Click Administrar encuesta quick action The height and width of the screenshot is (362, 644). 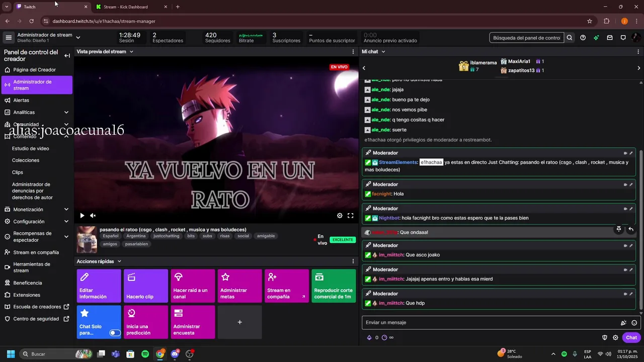(x=193, y=322)
